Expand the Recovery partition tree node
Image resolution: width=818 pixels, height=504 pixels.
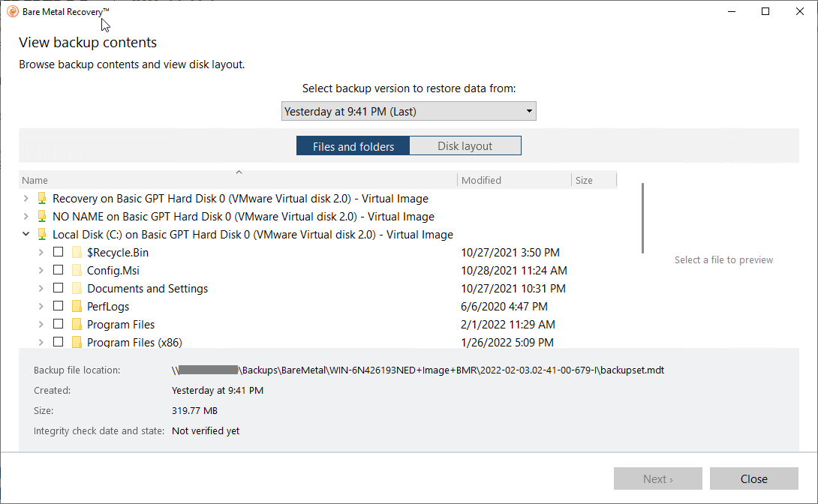[26, 199]
